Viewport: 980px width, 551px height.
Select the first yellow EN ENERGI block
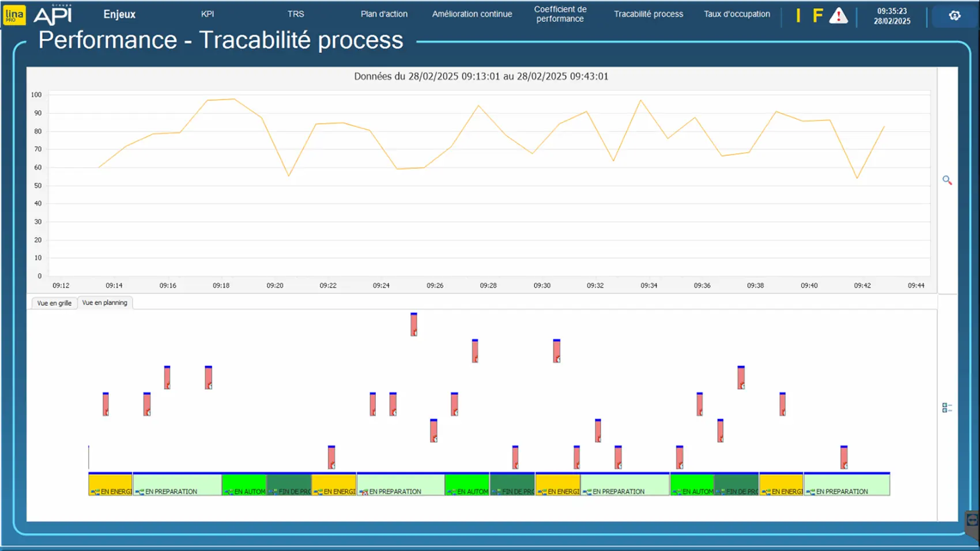pos(110,485)
